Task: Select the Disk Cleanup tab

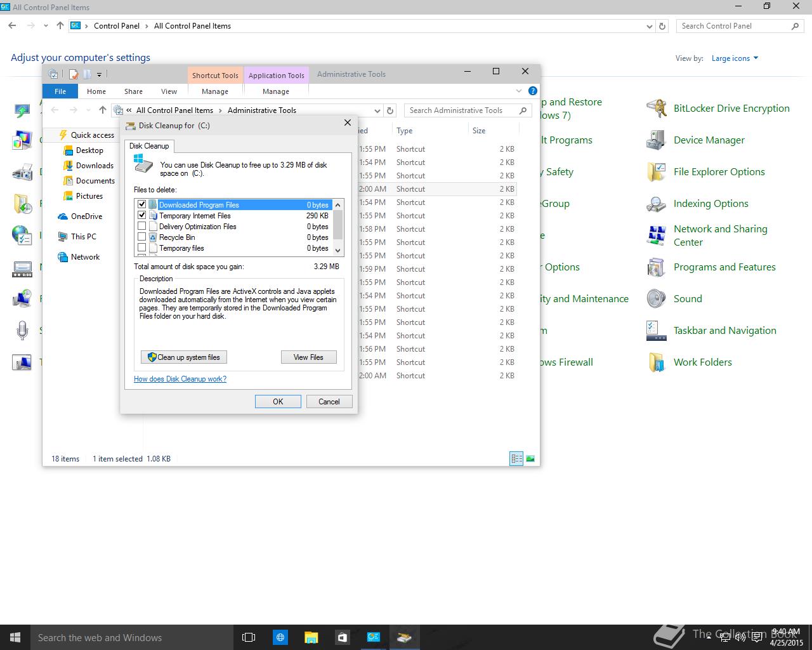Action: (149, 146)
